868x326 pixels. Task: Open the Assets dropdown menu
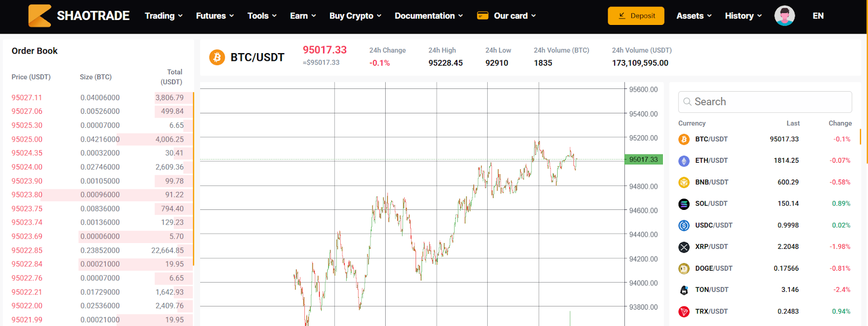coord(694,16)
